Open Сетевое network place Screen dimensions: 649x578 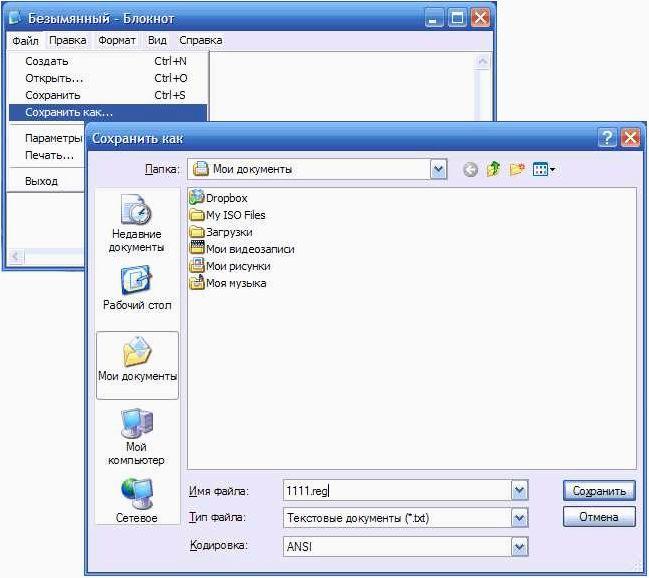(x=137, y=501)
